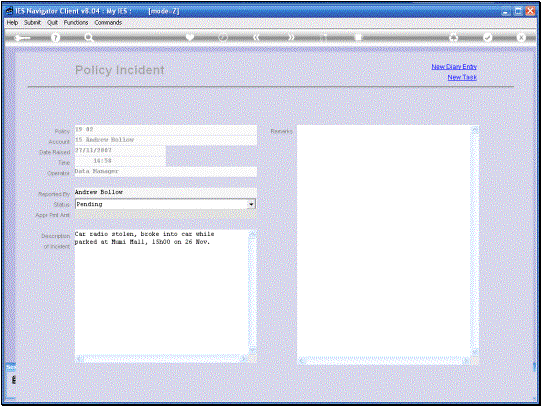Open the Commands menu

(108, 22)
